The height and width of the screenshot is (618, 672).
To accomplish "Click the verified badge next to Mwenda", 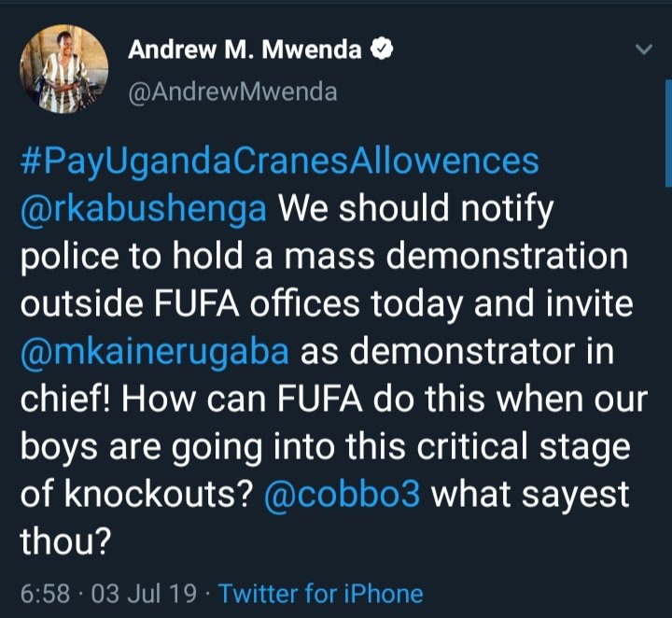I will coord(382,49).
